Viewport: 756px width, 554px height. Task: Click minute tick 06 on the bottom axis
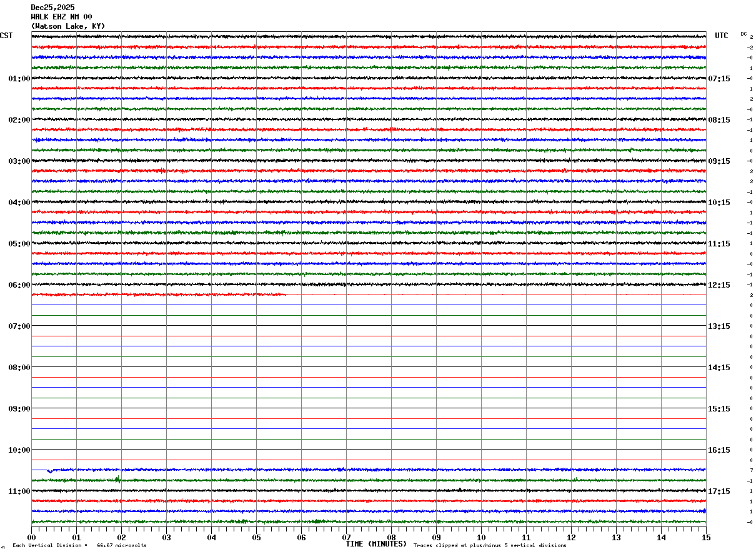pyautogui.click(x=301, y=538)
